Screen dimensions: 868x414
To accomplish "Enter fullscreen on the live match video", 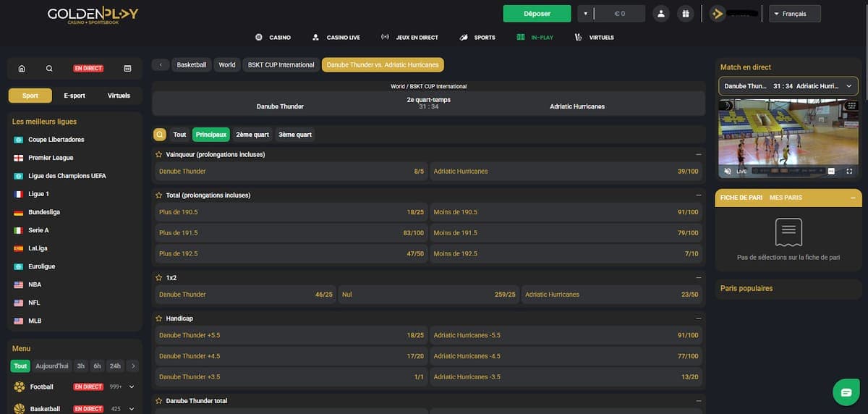I will (849, 172).
